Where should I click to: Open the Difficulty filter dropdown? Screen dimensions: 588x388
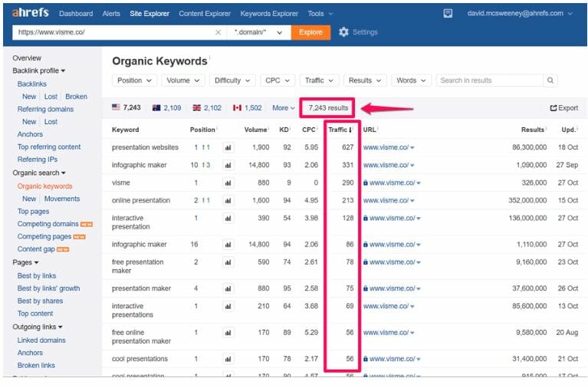(x=232, y=81)
